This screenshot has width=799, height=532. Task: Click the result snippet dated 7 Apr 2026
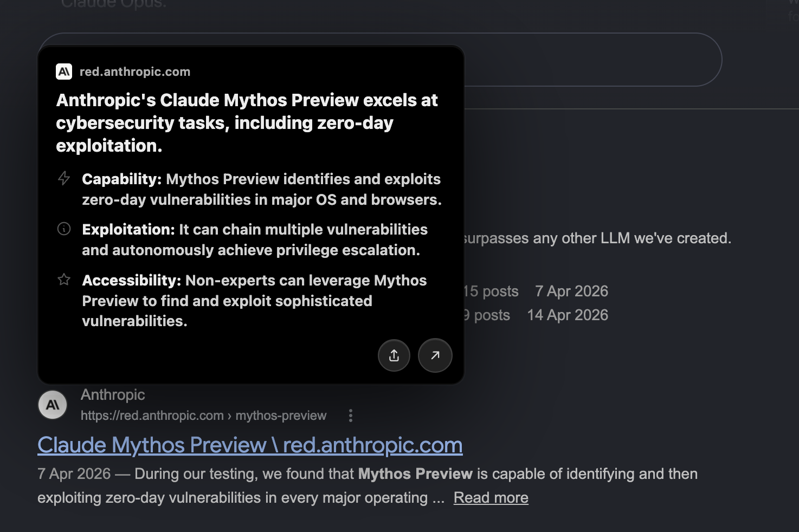[368, 485]
